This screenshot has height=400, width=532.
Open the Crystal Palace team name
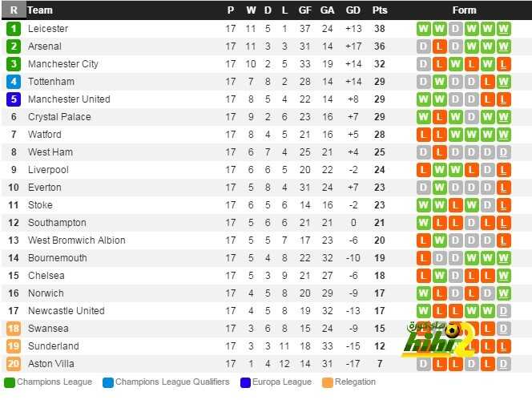point(59,117)
